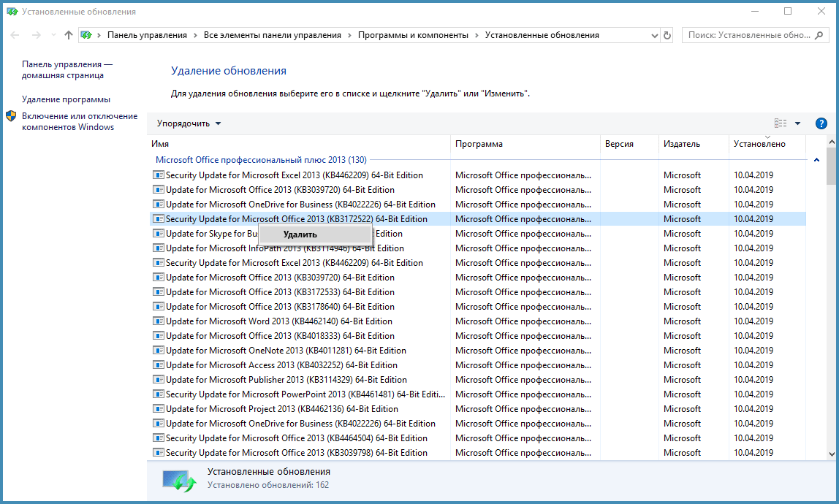Click the Forward navigation arrow
This screenshot has height=504, width=839.
[x=37, y=35]
